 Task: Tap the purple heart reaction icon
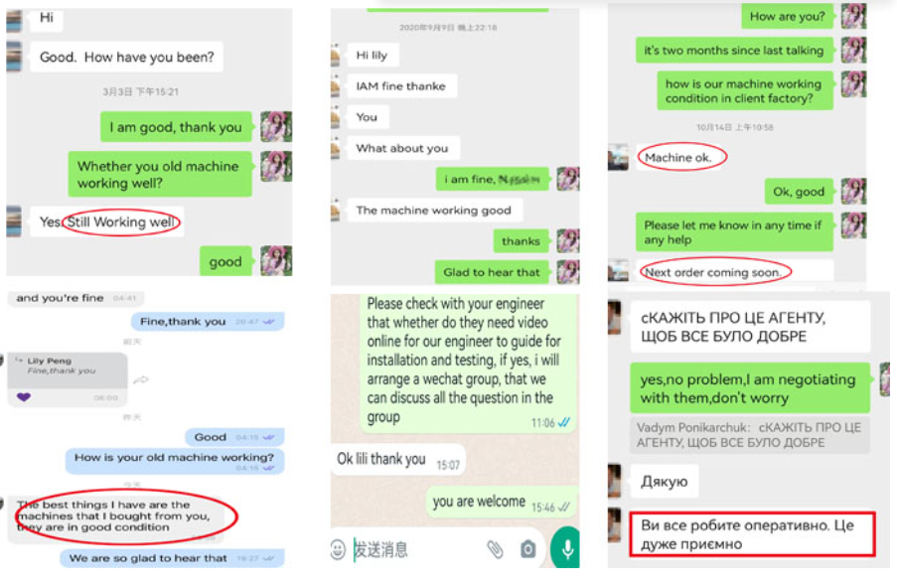point(24,397)
